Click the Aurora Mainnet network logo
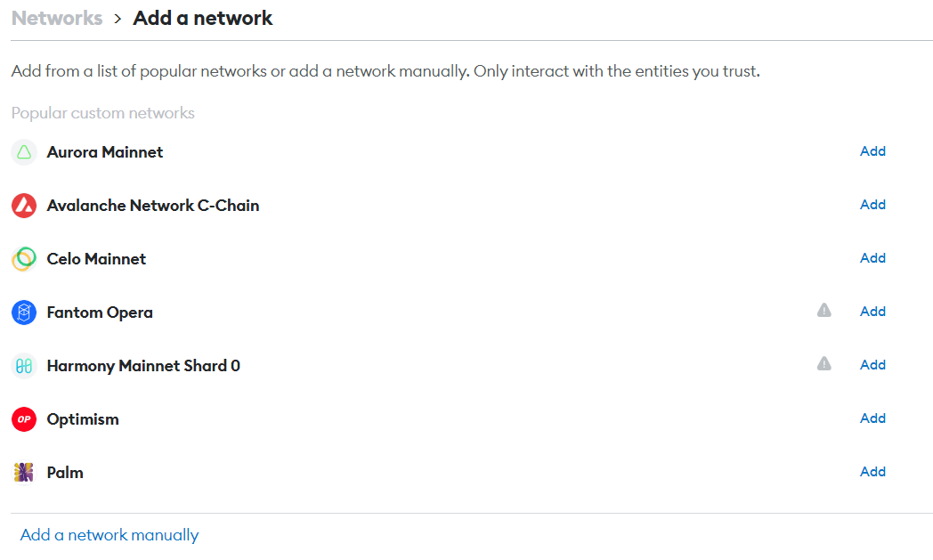Viewport: 933px width, 560px height. coord(23,152)
